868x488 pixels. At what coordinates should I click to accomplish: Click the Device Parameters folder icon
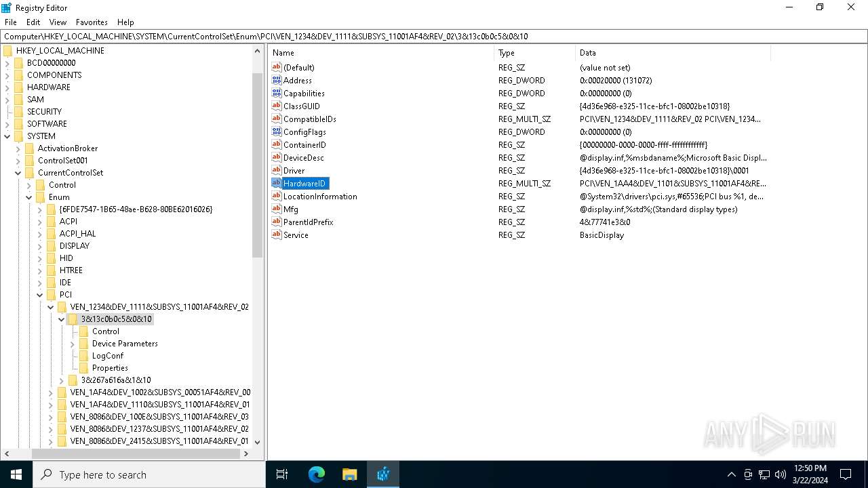[x=84, y=343]
